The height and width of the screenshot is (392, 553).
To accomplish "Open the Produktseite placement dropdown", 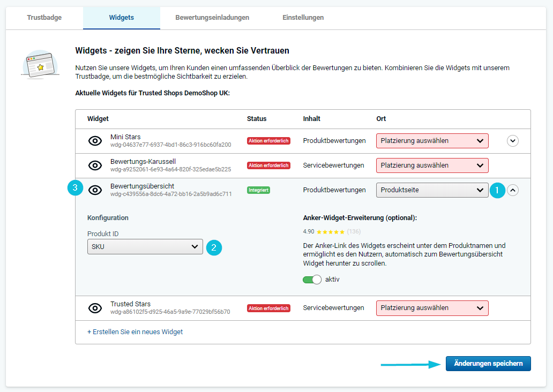I will point(432,190).
